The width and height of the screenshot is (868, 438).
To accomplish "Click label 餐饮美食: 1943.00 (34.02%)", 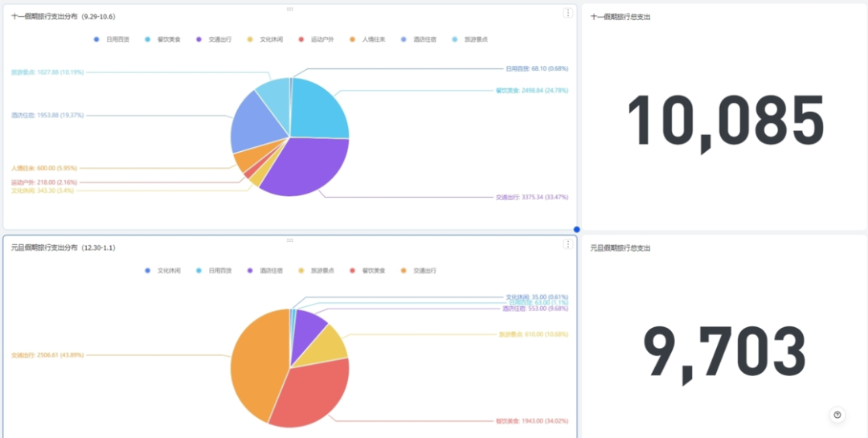I will [532, 421].
